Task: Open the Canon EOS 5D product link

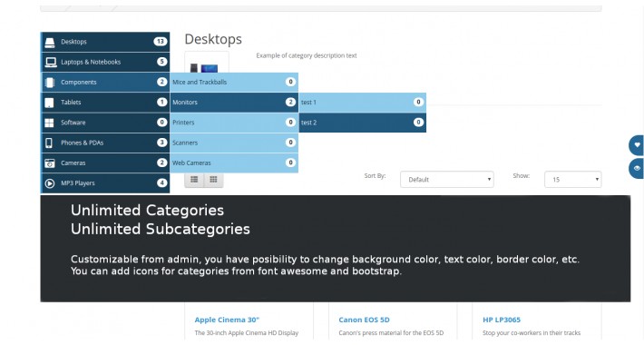Action: [x=364, y=320]
